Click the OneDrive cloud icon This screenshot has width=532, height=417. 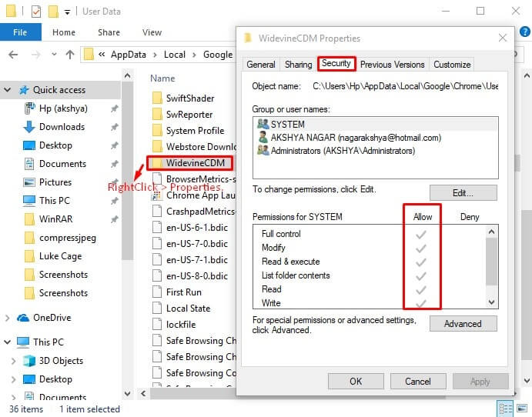(23, 318)
